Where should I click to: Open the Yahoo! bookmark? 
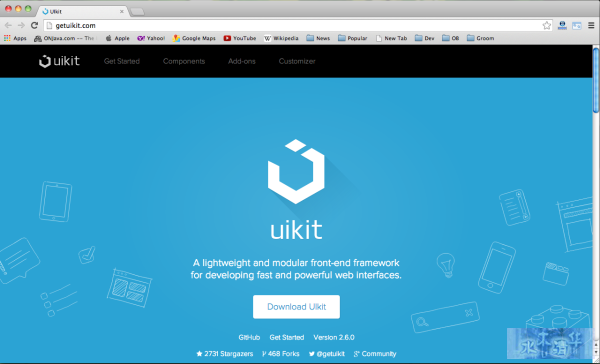151,38
